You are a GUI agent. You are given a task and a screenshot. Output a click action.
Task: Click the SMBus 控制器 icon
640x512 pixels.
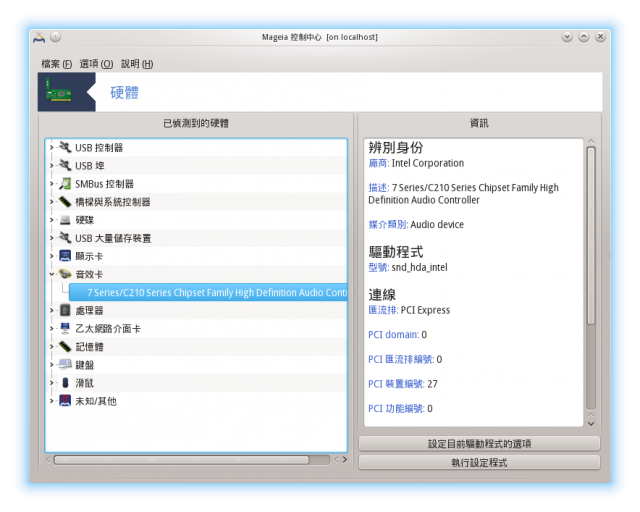pyautogui.click(x=65, y=183)
